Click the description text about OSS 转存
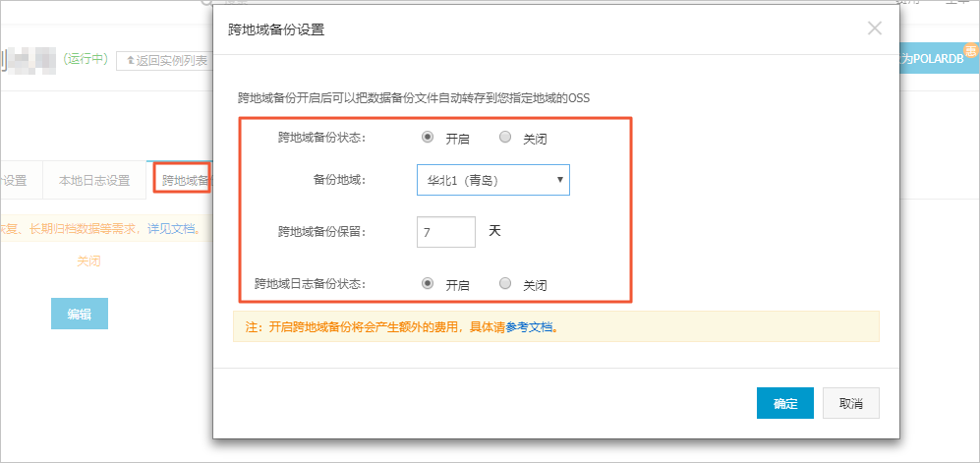This screenshot has height=463, width=980. [x=414, y=98]
